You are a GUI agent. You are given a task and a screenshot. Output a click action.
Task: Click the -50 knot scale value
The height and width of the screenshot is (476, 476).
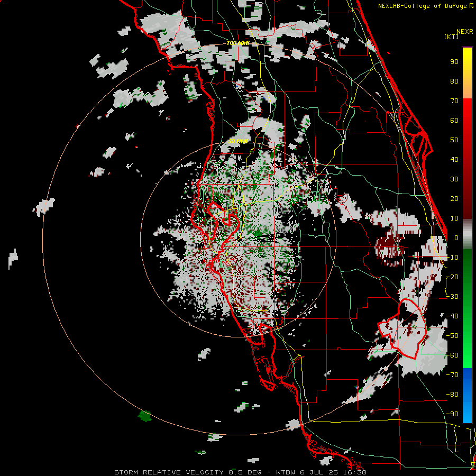click(x=452, y=336)
